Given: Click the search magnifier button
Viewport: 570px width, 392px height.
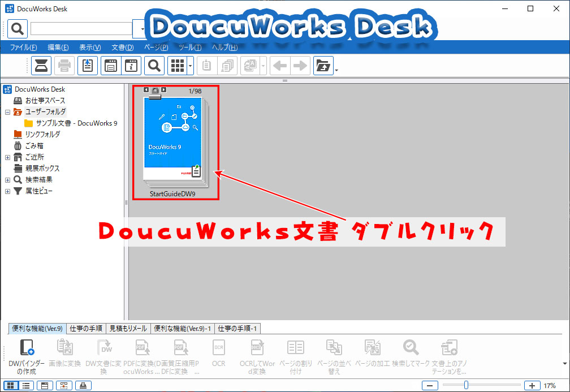Looking at the screenshot, I should (18, 28).
